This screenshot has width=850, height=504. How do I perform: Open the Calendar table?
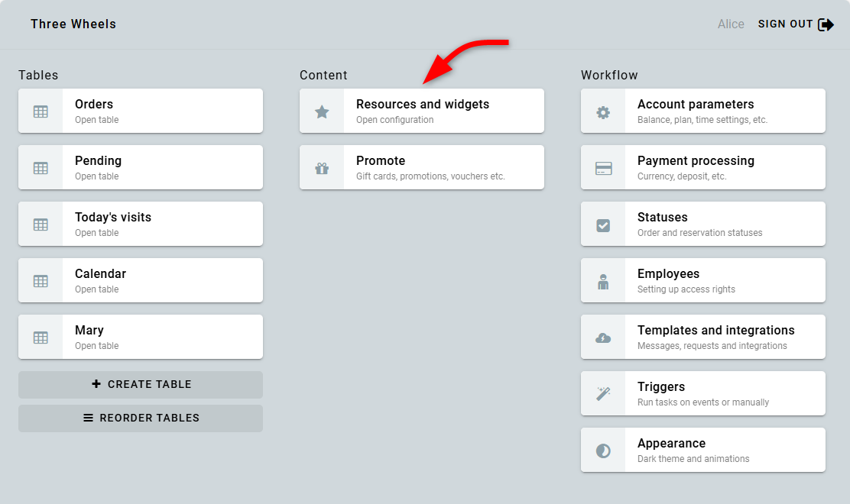tap(141, 280)
